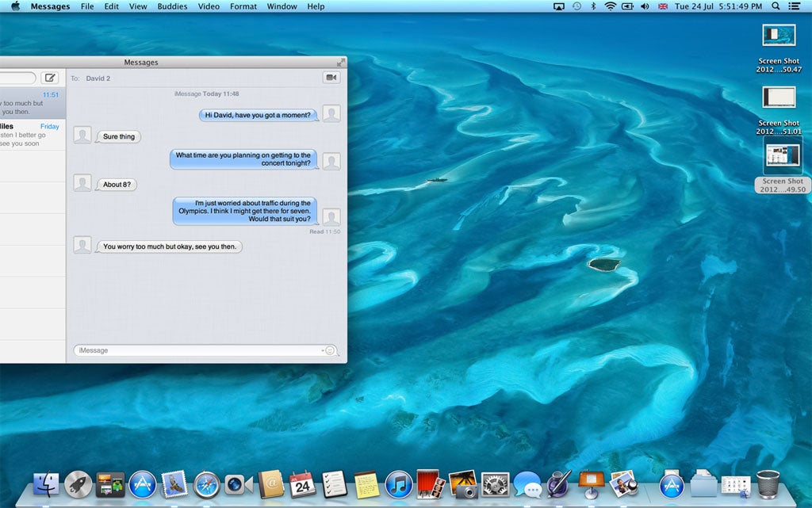
Task: Toggle Bluetooth from the menu bar
Action: coord(594,6)
